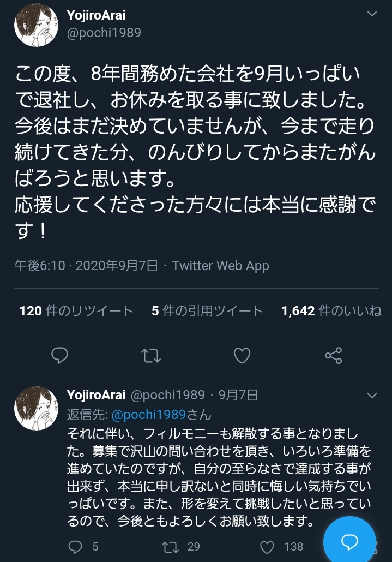Retweet the reply tweet with 29 retweets
Image resolution: width=392 pixels, height=562 pixels.
(x=171, y=546)
